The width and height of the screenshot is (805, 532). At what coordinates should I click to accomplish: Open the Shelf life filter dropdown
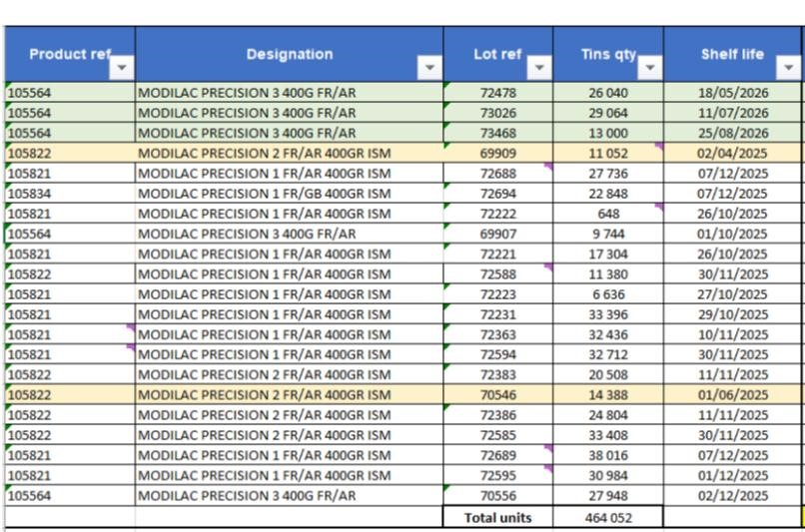tap(788, 69)
